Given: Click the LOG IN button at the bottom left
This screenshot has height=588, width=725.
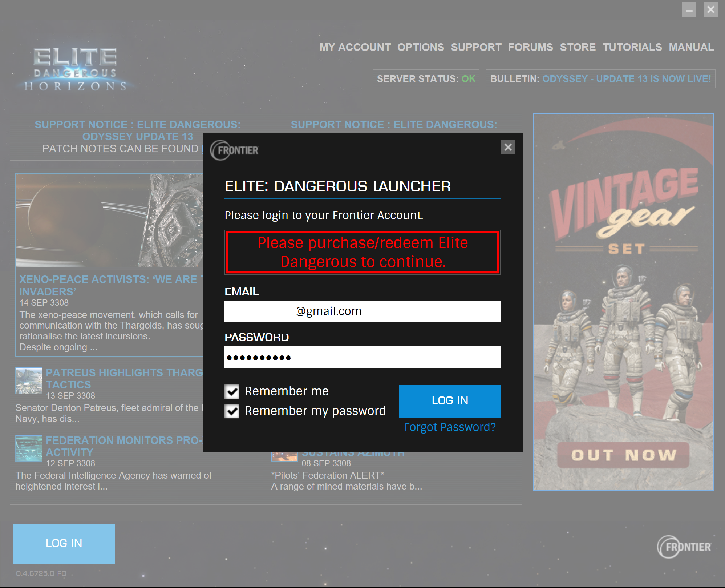Looking at the screenshot, I should point(64,544).
